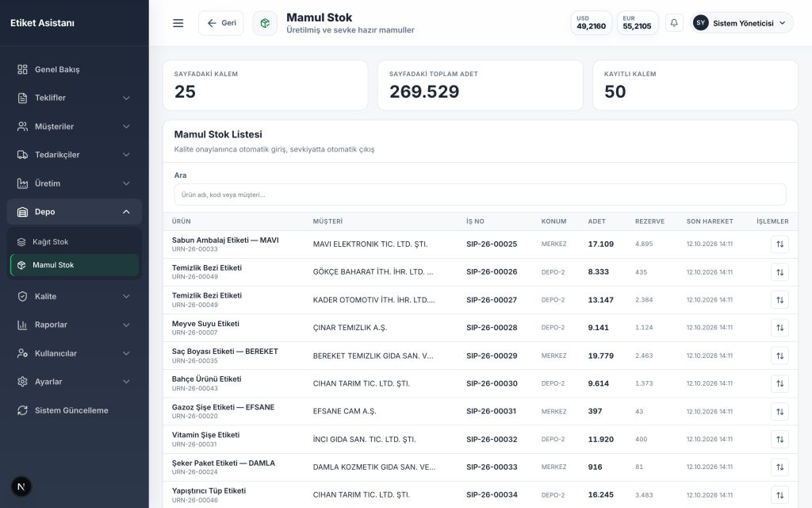Click the ADET column header
This screenshot has width=812, height=508.
click(596, 221)
